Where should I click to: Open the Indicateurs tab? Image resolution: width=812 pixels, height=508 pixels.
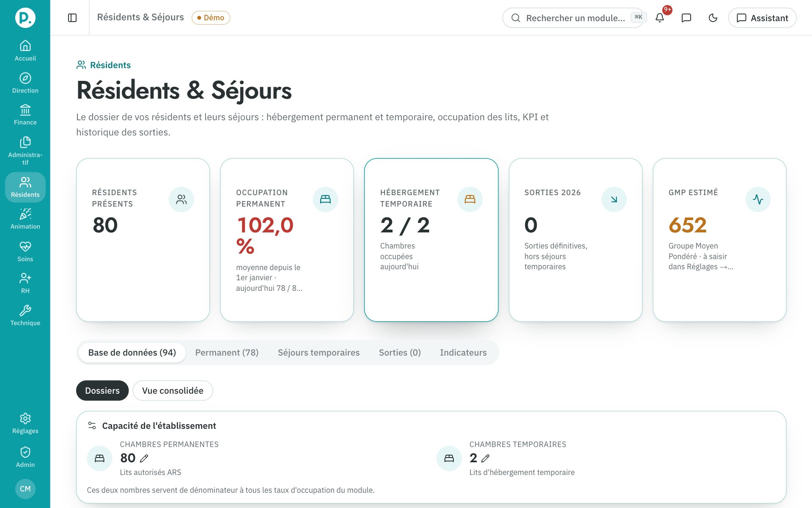(x=463, y=353)
